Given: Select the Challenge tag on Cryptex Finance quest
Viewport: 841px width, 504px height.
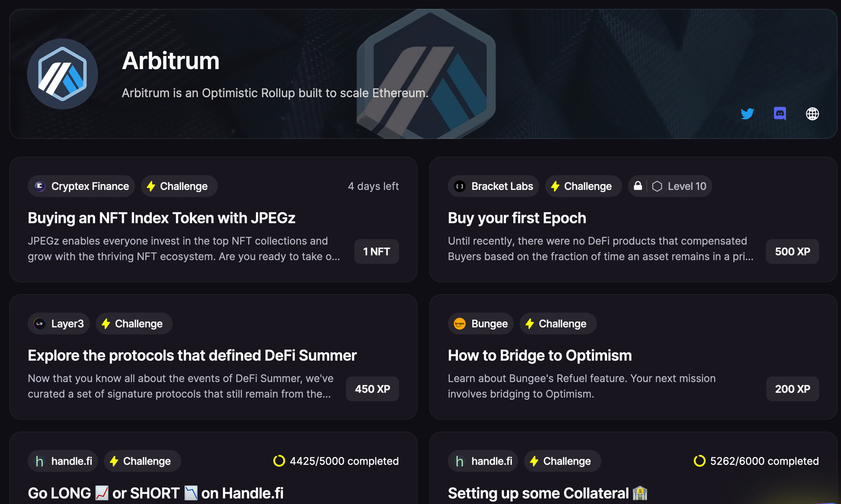Looking at the screenshot, I should click(x=179, y=186).
